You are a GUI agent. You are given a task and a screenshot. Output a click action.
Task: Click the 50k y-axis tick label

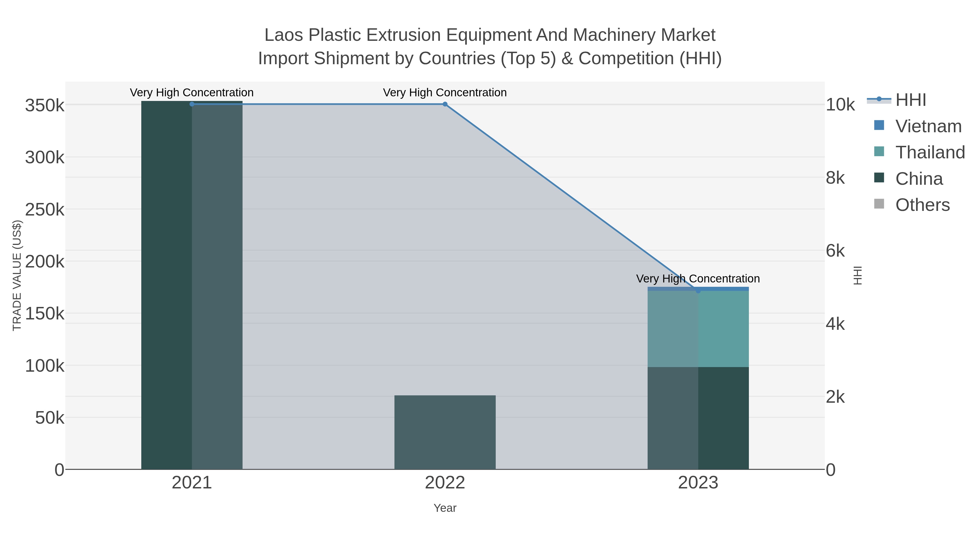[50, 418]
